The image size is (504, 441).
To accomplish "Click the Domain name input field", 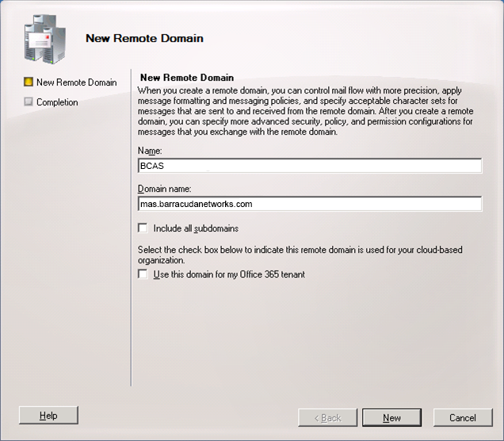I will coord(310,204).
